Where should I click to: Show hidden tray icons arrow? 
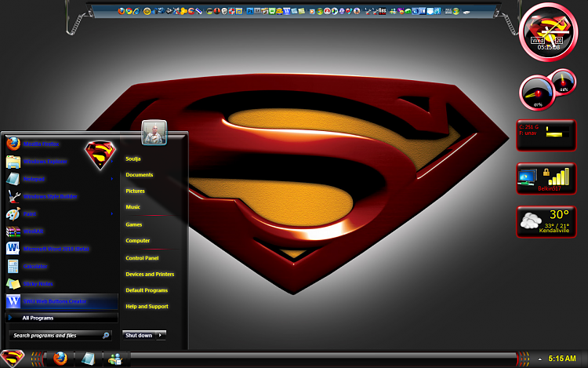(x=539, y=359)
